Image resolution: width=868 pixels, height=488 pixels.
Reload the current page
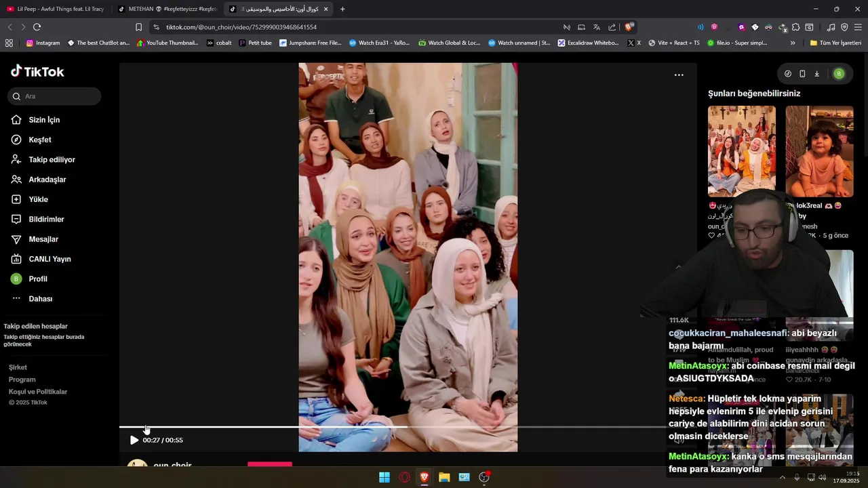(x=37, y=27)
